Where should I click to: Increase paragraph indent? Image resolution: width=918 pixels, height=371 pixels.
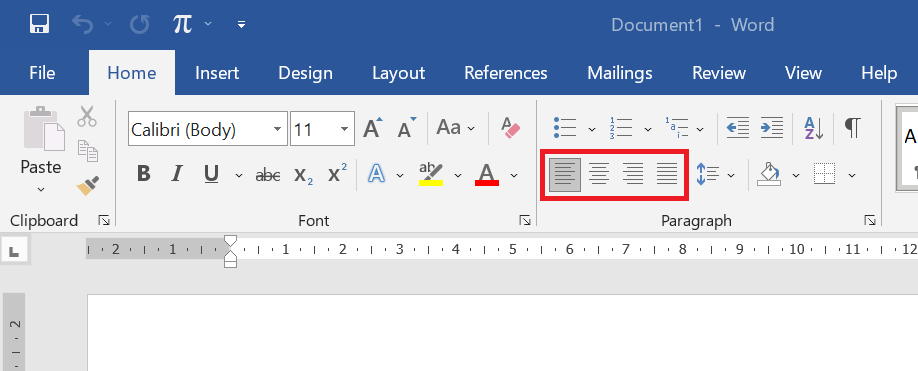click(x=772, y=127)
